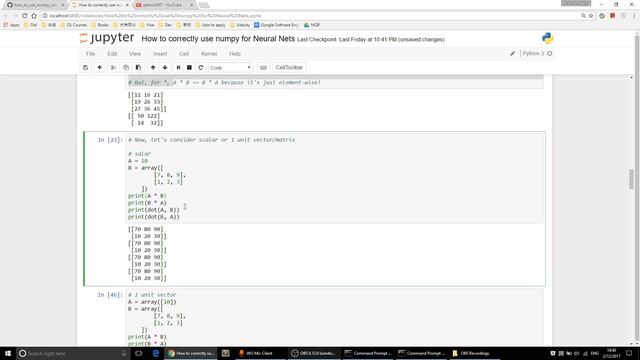640x360 pixels.
Task: Open the cell type Code dropdown
Action: (230, 67)
